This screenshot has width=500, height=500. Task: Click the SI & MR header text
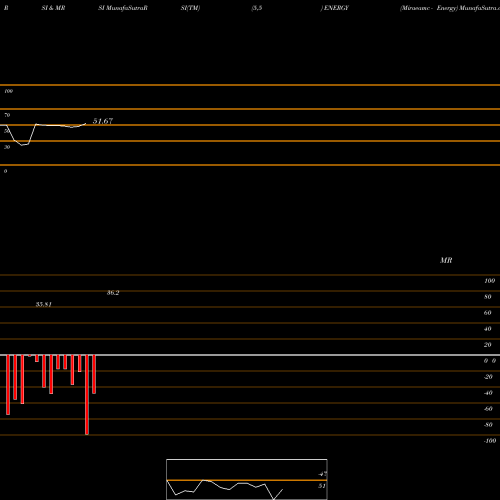click(x=53, y=8)
